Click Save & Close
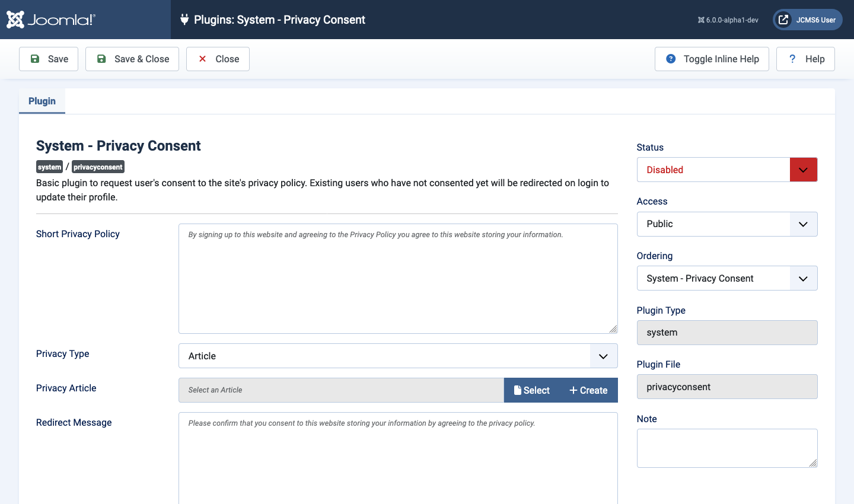The height and width of the screenshot is (504, 854). point(132,59)
